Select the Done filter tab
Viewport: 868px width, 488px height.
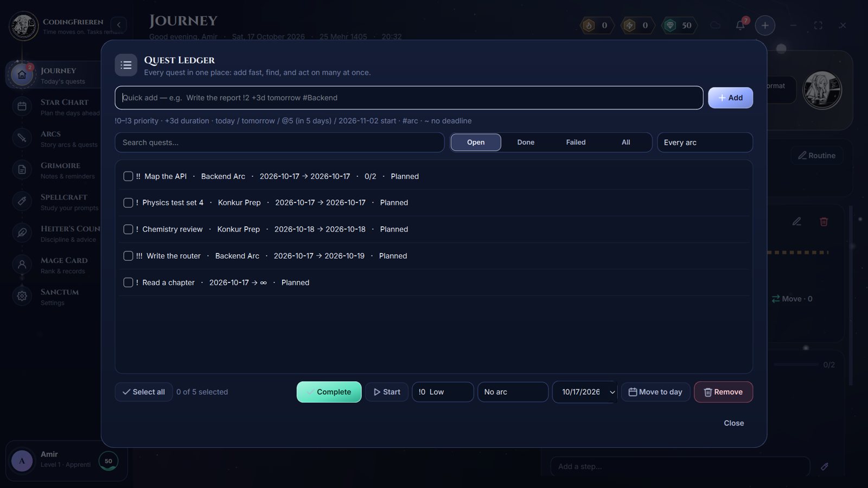[x=526, y=142]
